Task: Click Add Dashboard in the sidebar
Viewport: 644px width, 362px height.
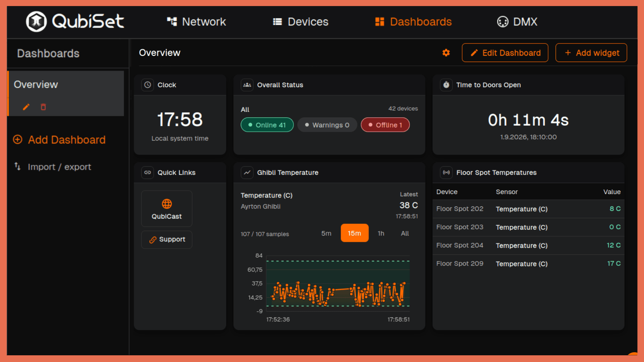Action: pyautogui.click(x=59, y=140)
